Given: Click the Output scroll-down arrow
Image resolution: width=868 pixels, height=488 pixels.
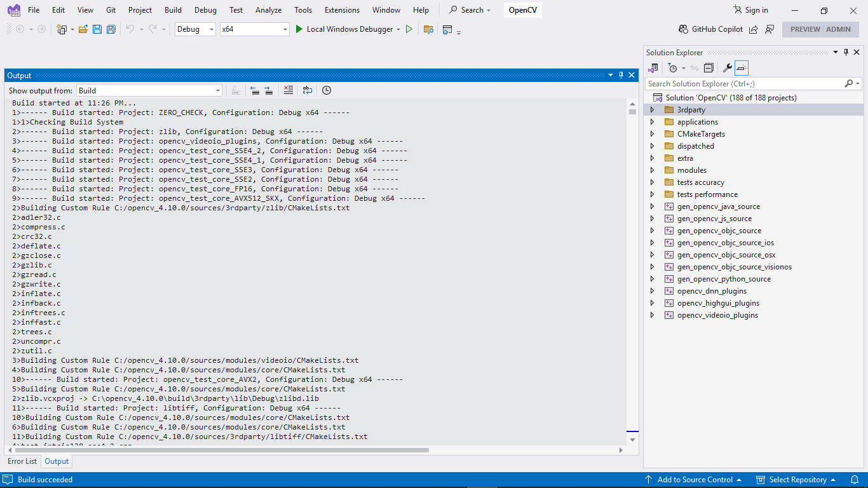Looking at the screenshot, I should point(632,439).
